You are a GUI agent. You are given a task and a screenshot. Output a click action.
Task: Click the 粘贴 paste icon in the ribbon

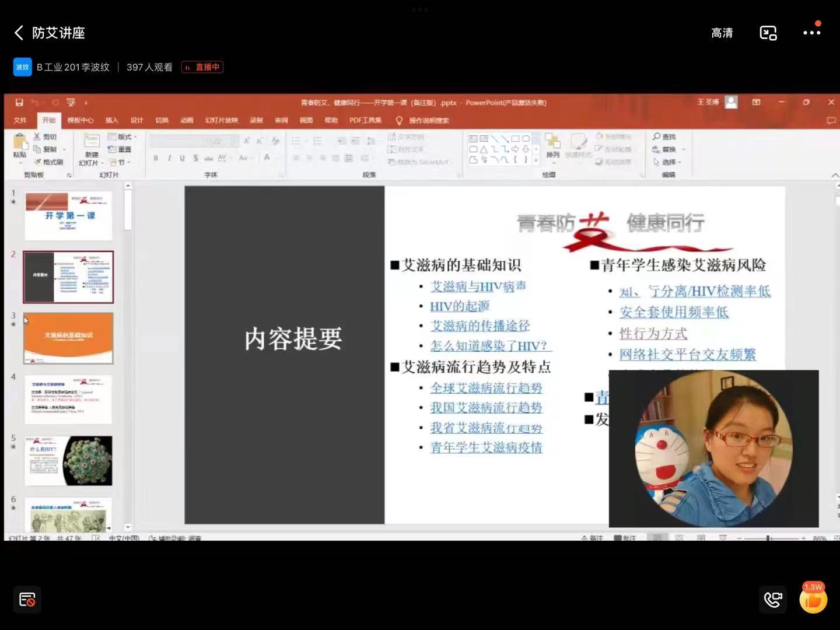(x=20, y=144)
